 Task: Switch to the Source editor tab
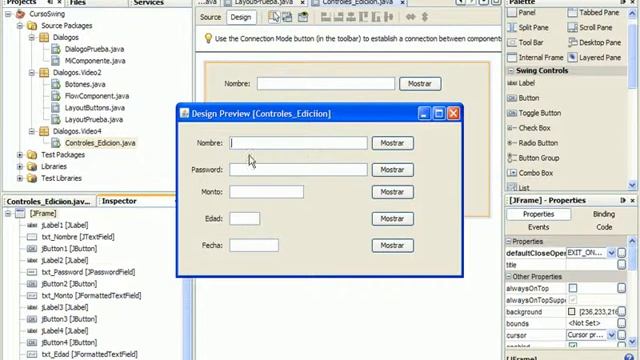click(210, 17)
